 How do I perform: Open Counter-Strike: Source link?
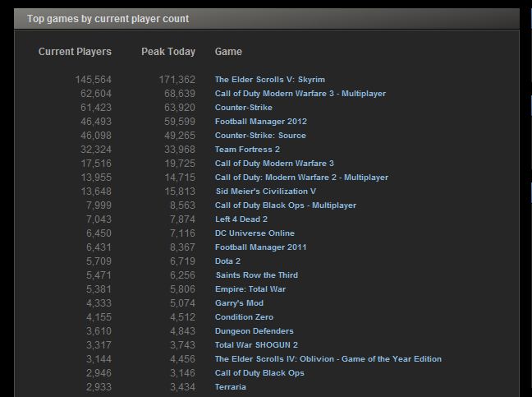pyautogui.click(x=260, y=135)
